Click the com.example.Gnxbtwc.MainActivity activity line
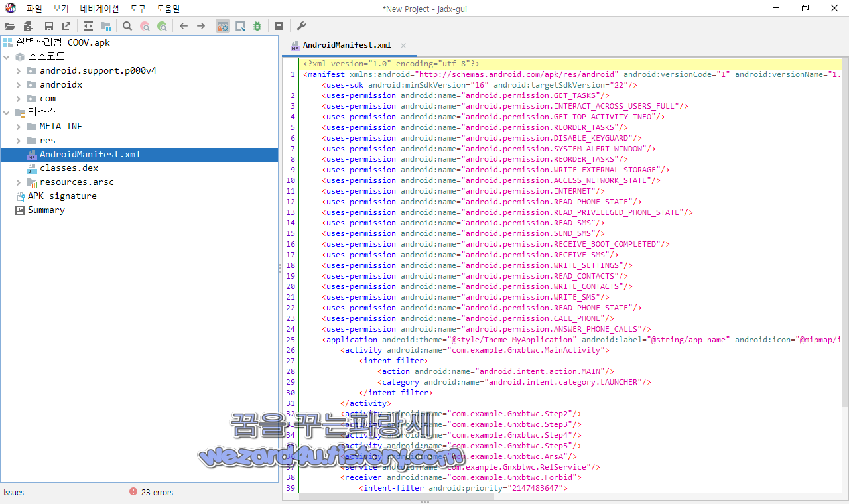Screen dimensions: 849x504 475,350
